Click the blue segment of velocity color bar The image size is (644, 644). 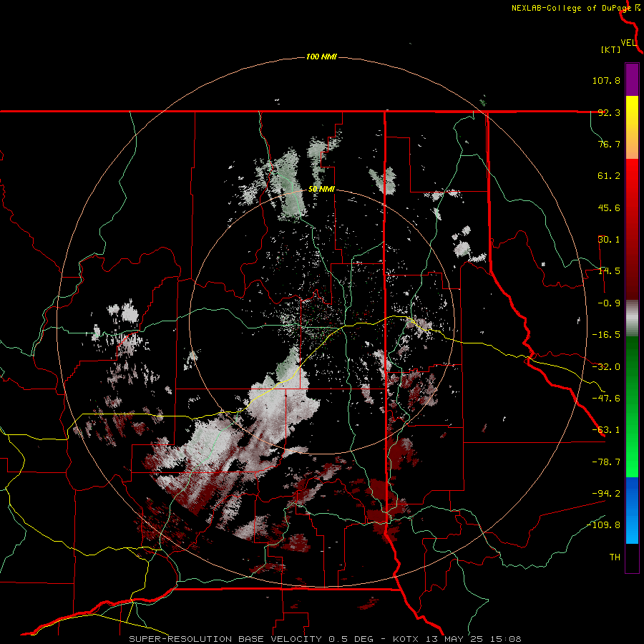point(632,510)
